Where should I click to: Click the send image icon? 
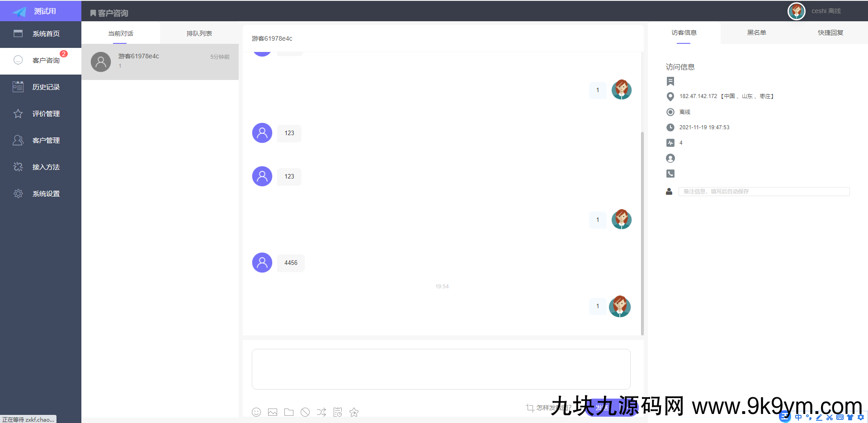(x=273, y=412)
